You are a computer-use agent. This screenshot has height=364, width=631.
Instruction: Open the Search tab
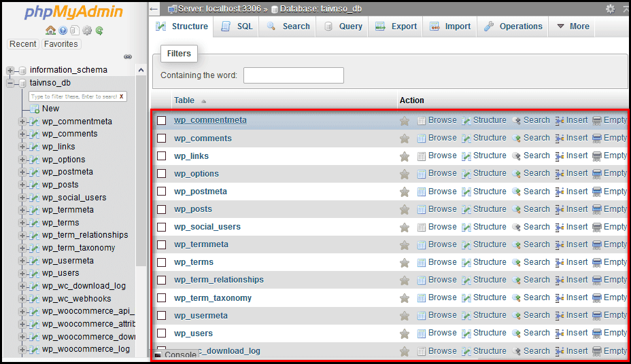point(288,26)
